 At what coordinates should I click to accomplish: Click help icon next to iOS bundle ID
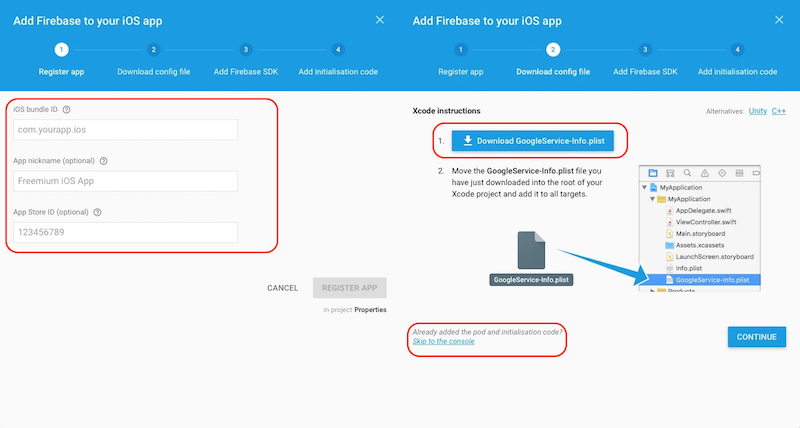click(66, 109)
